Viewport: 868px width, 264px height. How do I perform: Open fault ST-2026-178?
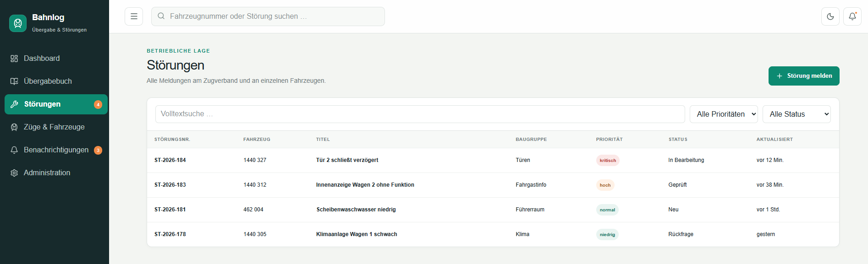coord(170,234)
